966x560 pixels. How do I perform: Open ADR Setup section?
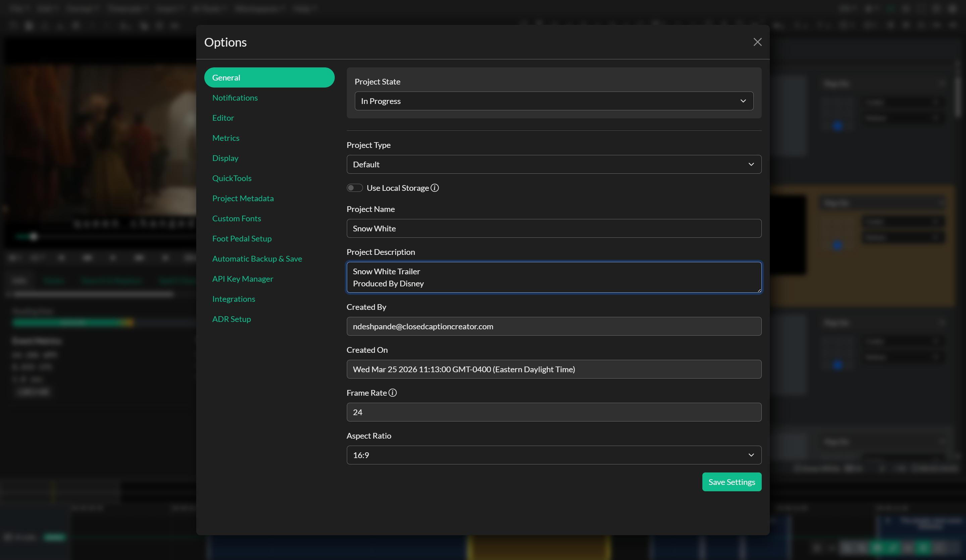(x=231, y=319)
